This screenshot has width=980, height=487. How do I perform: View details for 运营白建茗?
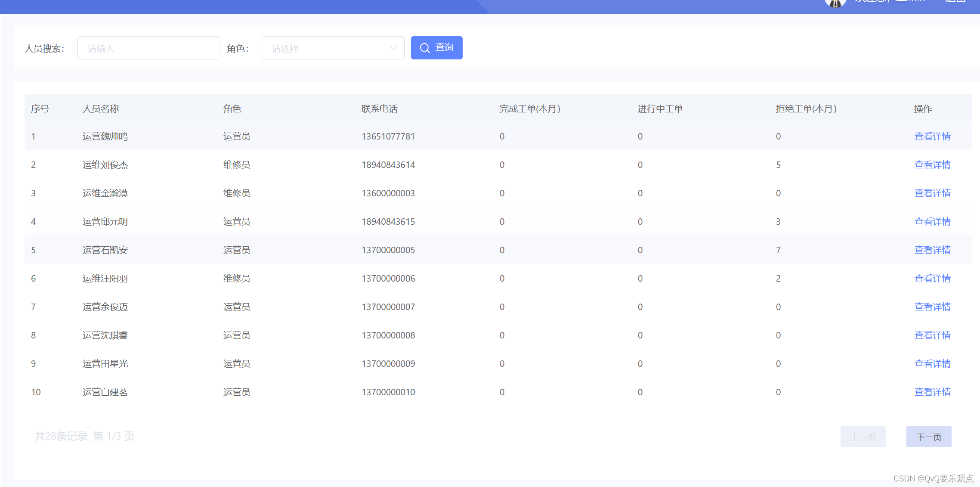pyautogui.click(x=932, y=392)
